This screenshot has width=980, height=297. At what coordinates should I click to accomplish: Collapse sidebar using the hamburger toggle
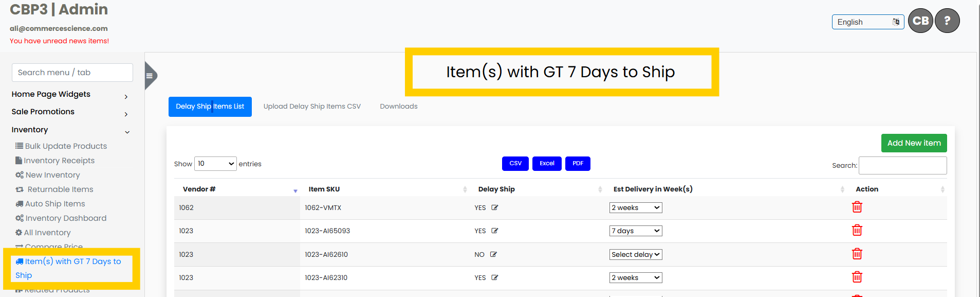[x=150, y=76]
